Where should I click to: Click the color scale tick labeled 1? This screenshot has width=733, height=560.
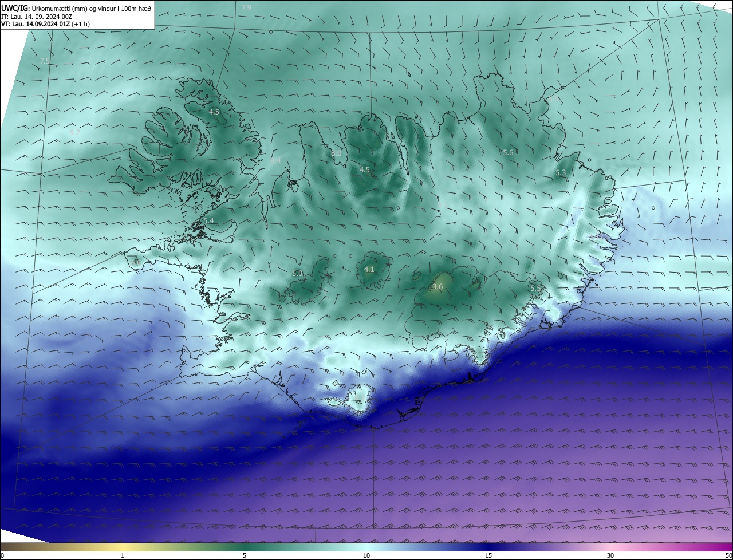coord(123,555)
